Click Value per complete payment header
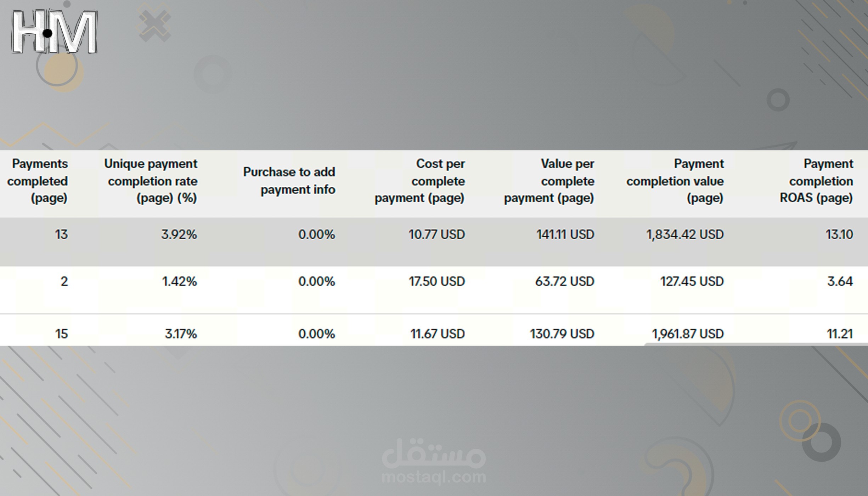This screenshot has width=868, height=496. tap(549, 181)
